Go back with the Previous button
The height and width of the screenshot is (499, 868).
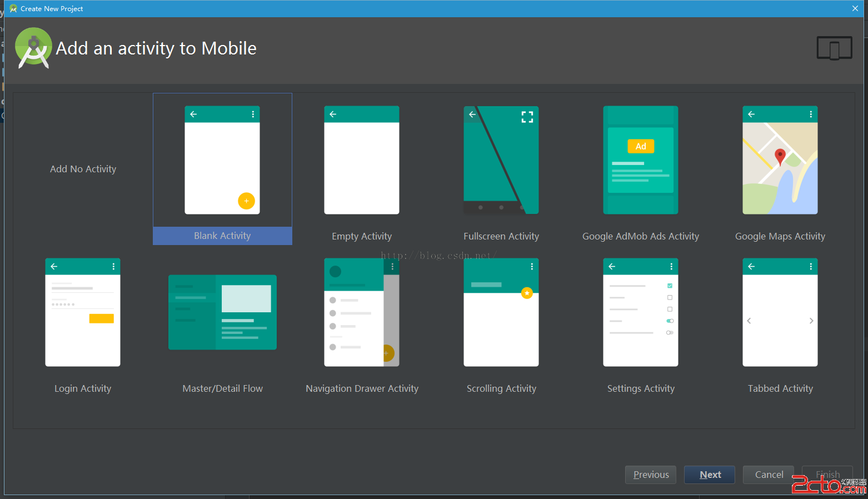tap(651, 475)
